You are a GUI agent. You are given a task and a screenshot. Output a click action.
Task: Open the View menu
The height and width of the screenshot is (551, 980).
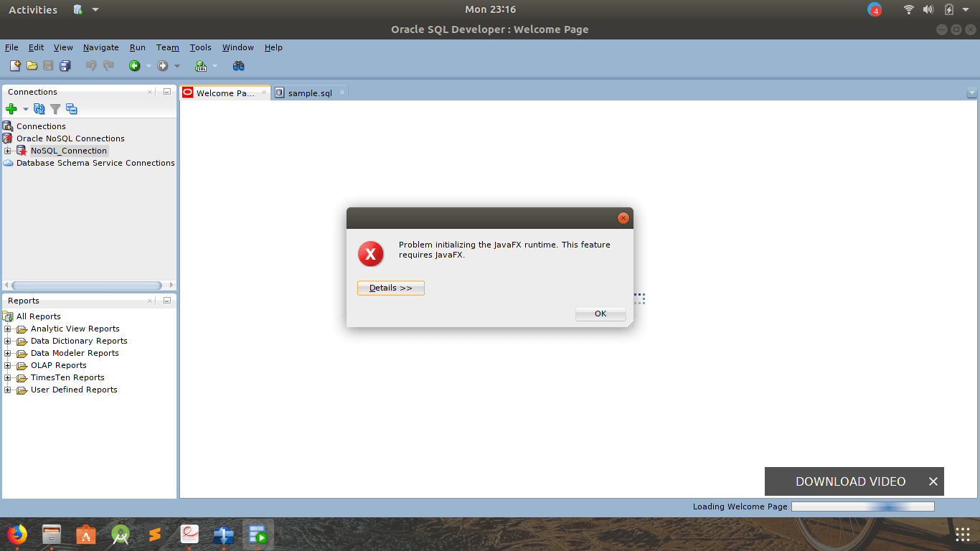(63, 47)
